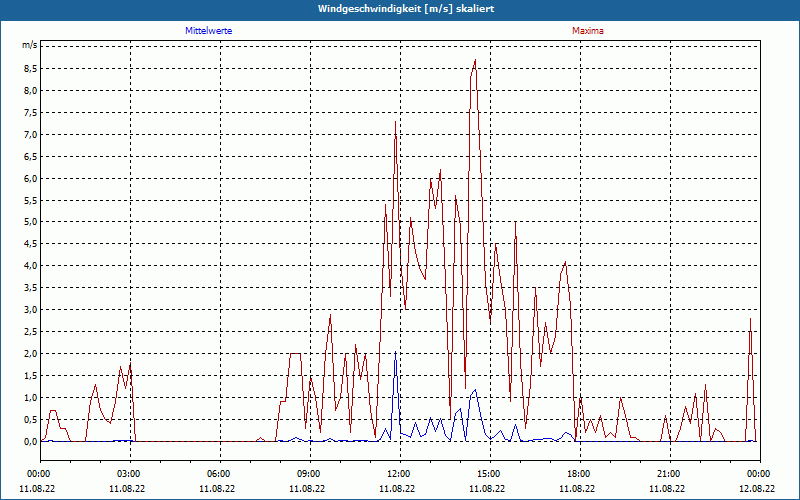The width and height of the screenshot is (800, 500).
Task: Select the blue 'Mittelwerte' legend label
Action: click(209, 31)
